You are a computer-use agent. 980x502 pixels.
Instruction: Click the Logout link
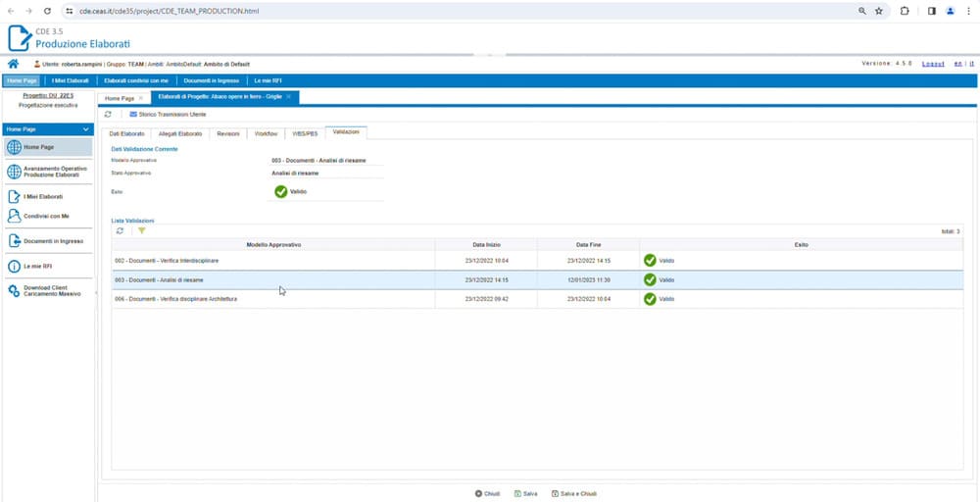point(933,64)
